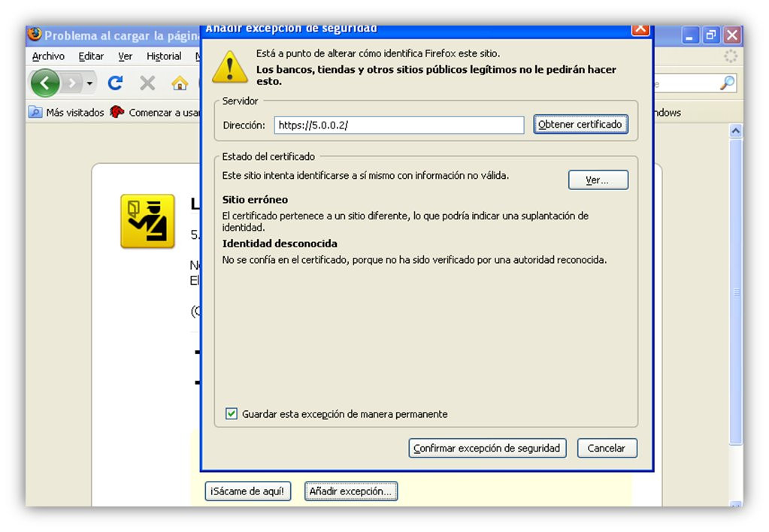Restore down the Firefox window
The height and width of the screenshot is (532, 769).
pos(710,35)
